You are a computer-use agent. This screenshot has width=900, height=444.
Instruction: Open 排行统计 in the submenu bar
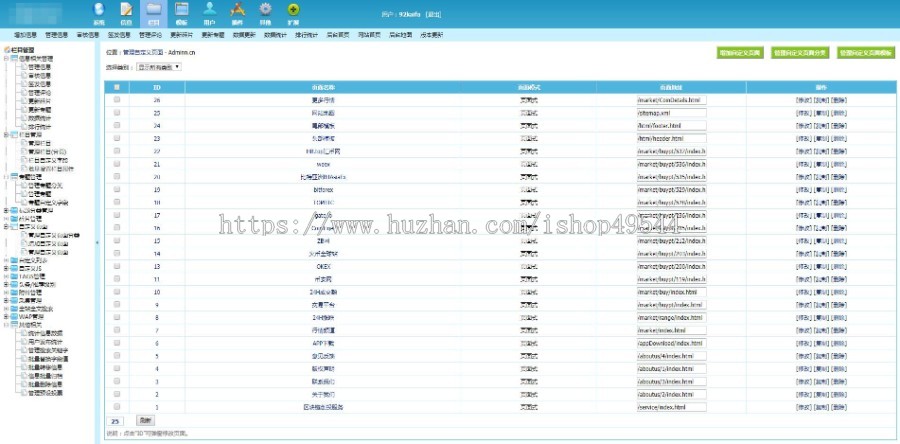307,35
